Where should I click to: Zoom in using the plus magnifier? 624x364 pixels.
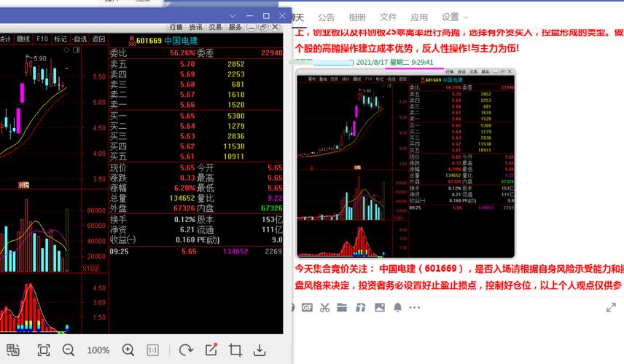pyautogui.click(x=128, y=350)
